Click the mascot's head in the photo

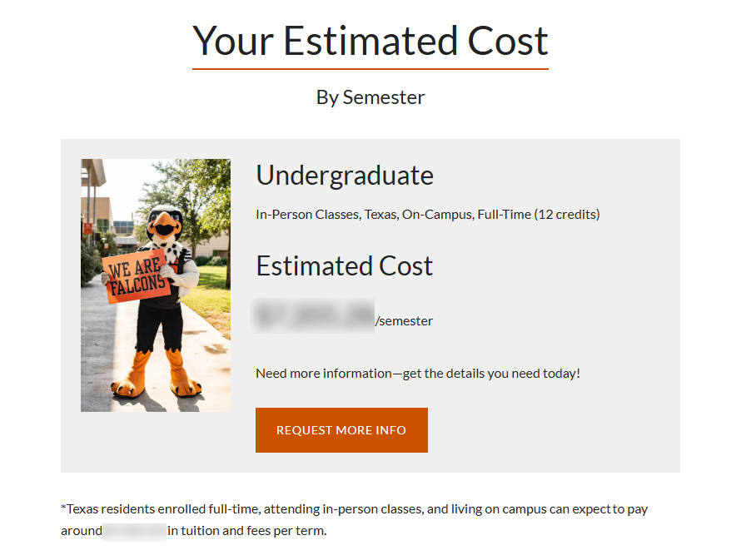coord(164,222)
